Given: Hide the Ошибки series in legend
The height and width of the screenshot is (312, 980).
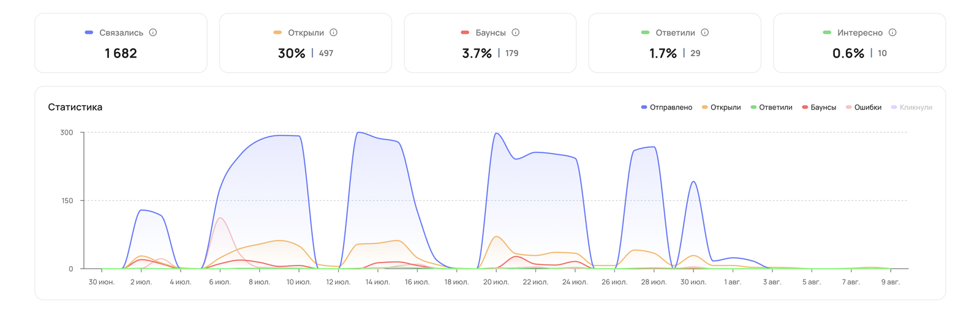Looking at the screenshot, I should point(863,107).
